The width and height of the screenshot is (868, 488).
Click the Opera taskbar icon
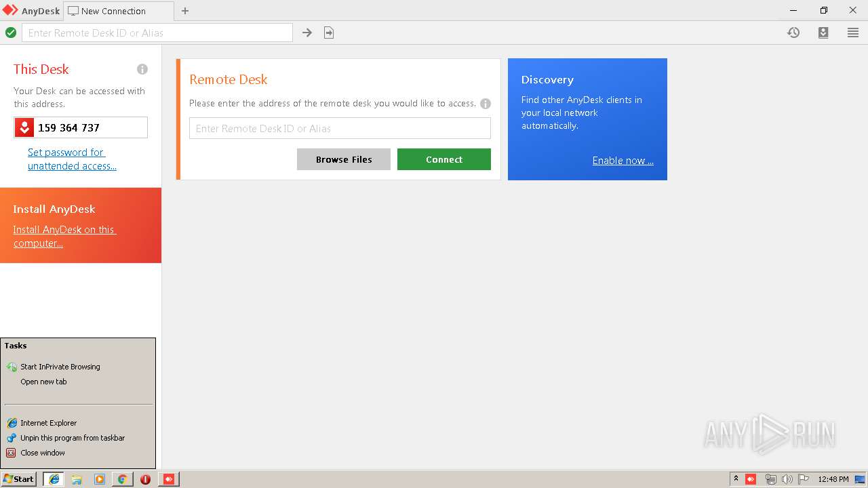coord(145,479)
